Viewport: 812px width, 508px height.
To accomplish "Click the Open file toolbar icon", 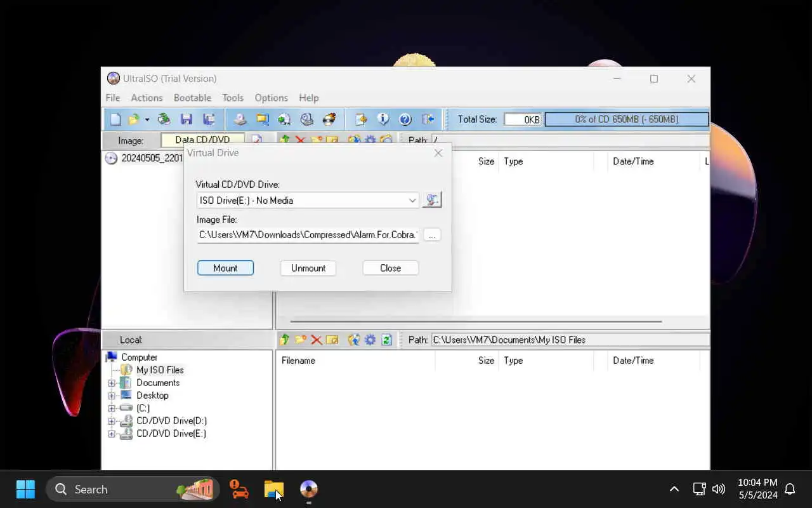I will tap(133, 119).
